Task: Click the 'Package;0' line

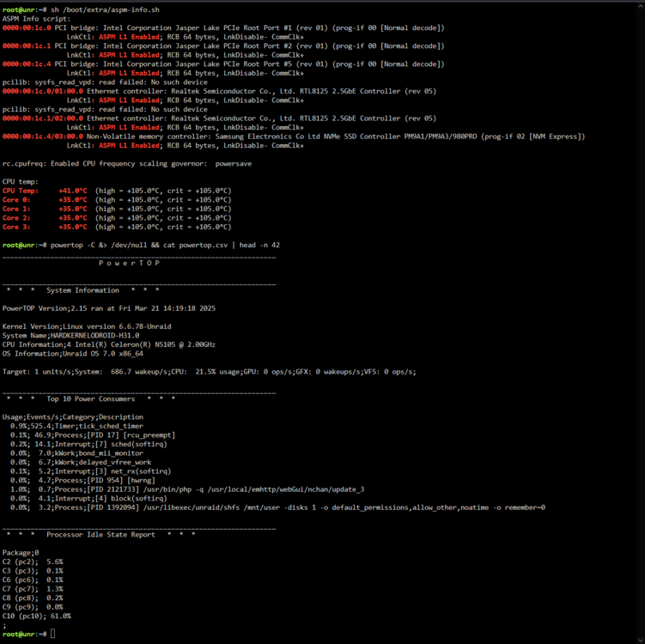Action: point(20,552)
